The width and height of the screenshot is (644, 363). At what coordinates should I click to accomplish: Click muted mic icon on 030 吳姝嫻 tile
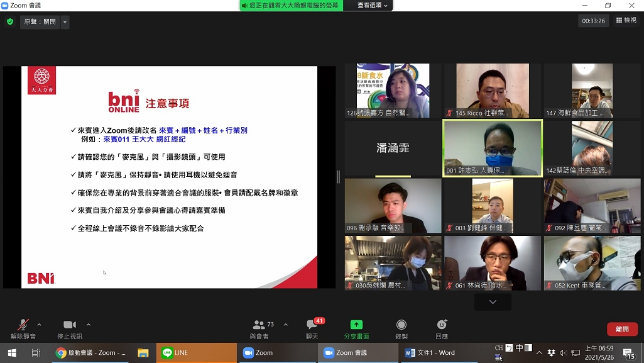click(x=351, y=285)
